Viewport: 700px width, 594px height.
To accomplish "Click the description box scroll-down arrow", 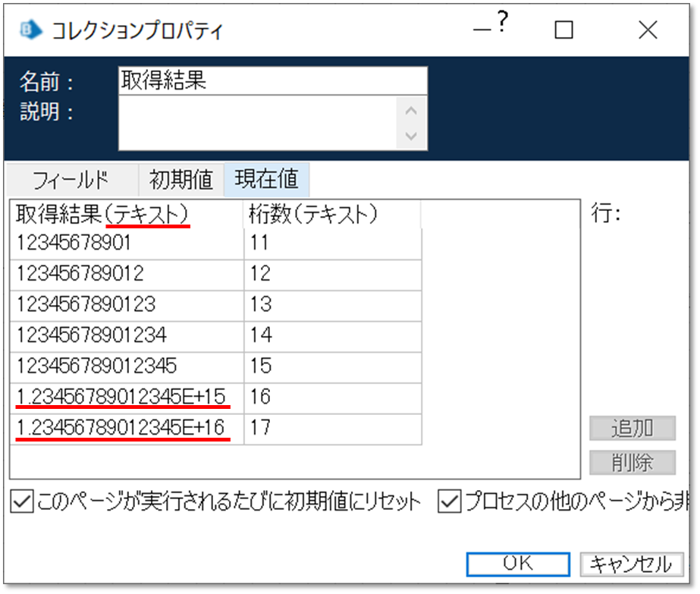I will pyautogui.click(x=411, y=135).
